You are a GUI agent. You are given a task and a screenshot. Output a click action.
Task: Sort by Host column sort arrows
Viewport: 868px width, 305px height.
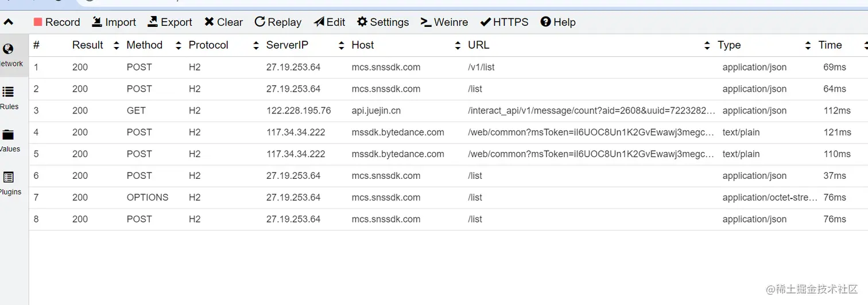(458, 45)
